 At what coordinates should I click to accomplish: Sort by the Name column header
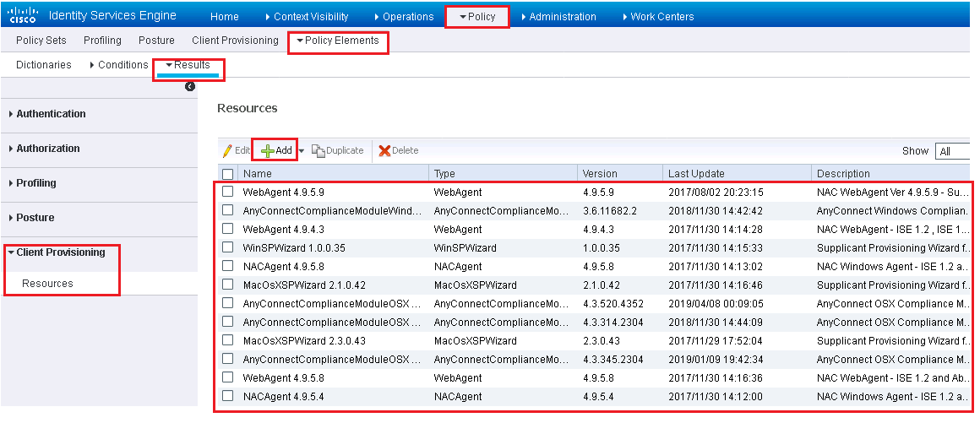(258, 174)
